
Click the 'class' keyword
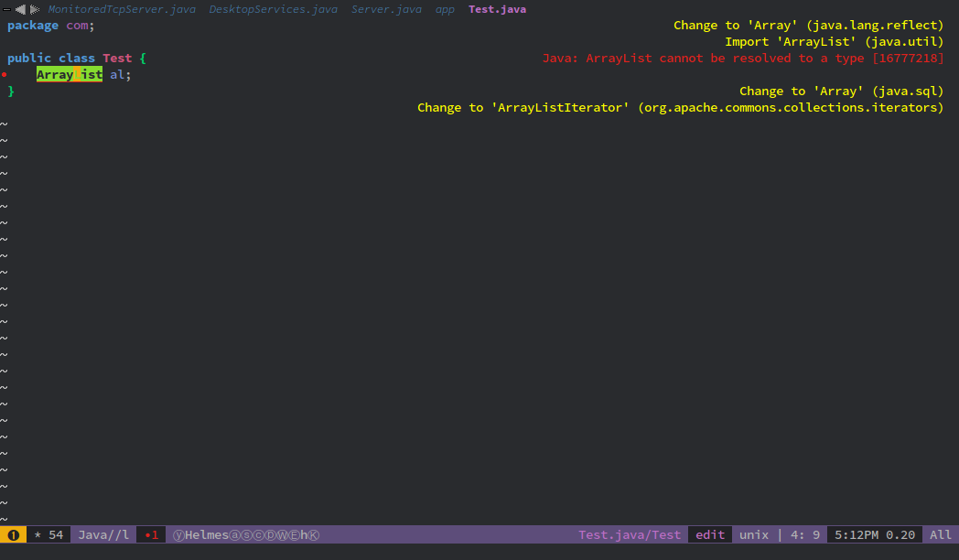(x=77, y=58)
